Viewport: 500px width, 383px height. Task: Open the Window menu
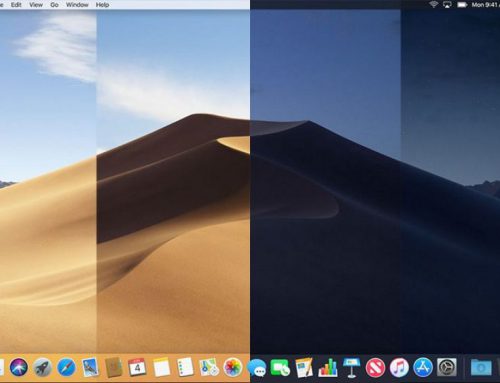[77, 5]
